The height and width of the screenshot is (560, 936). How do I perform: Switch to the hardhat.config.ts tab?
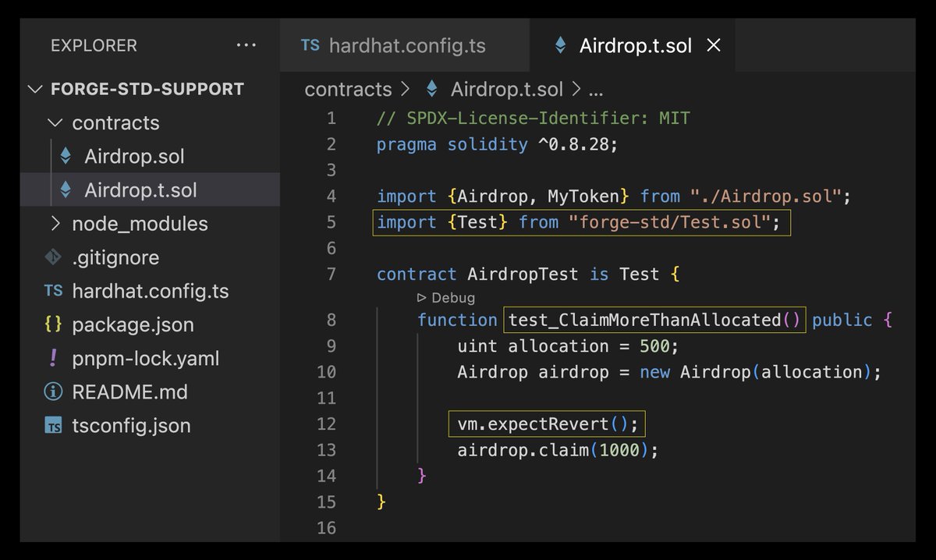click(x=406, y=45)
